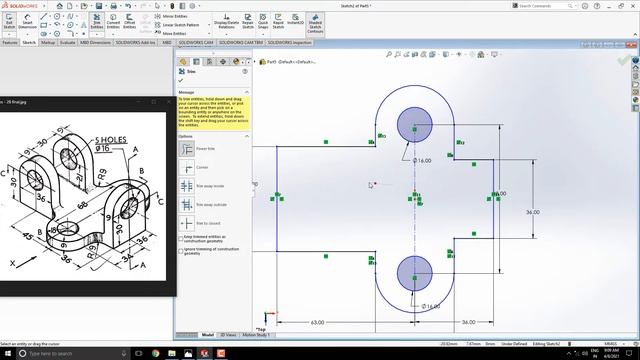The width and height of the screenshot is (640, 360).
Task: Click Zoom to Fit in view toolbar
Action: tap(389, 54)
